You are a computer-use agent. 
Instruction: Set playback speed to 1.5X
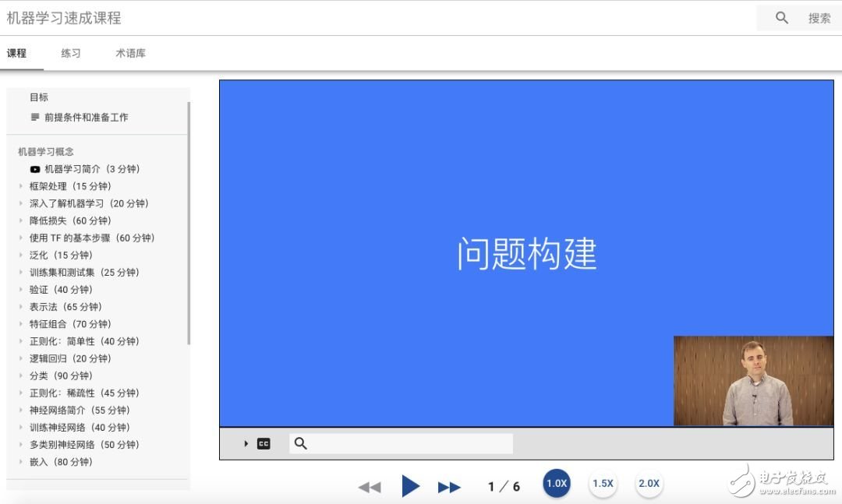tap(603, 484)
